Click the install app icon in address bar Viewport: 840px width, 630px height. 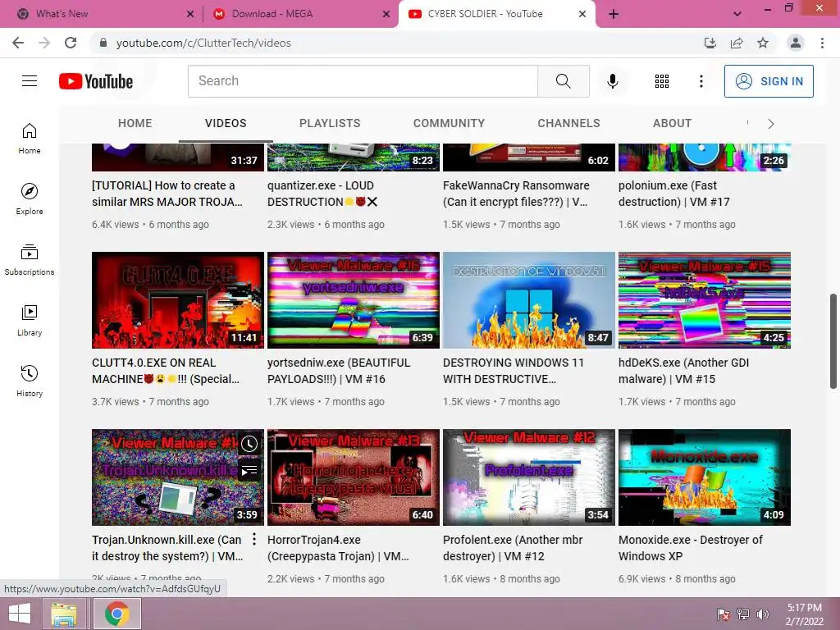[x=710, y=43]
